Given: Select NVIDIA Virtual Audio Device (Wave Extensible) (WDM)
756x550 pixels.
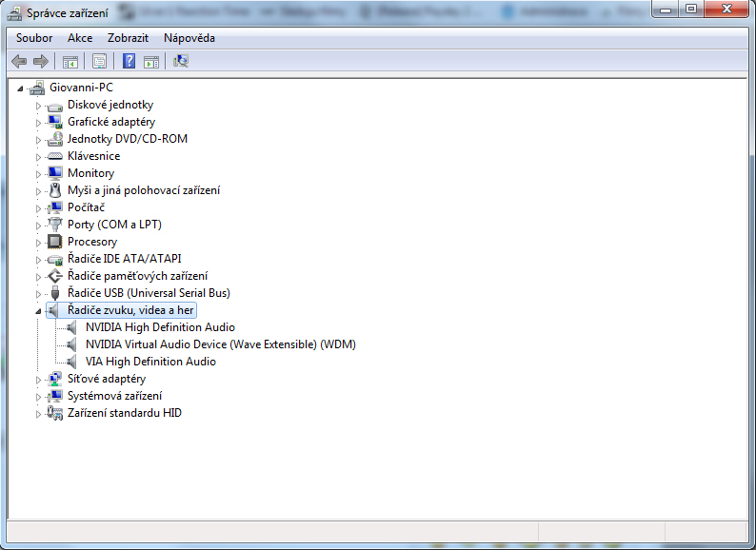Looking at the screenshot, I should click(221, 344).
